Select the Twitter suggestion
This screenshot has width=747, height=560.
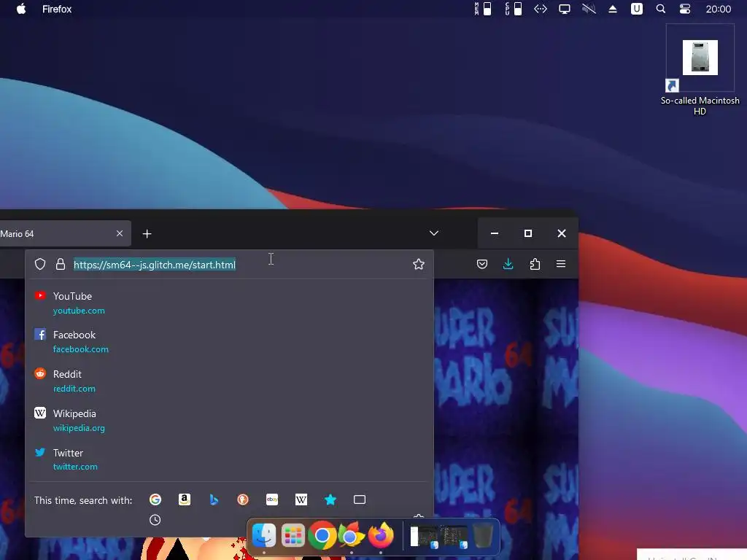tap(229, 459)
